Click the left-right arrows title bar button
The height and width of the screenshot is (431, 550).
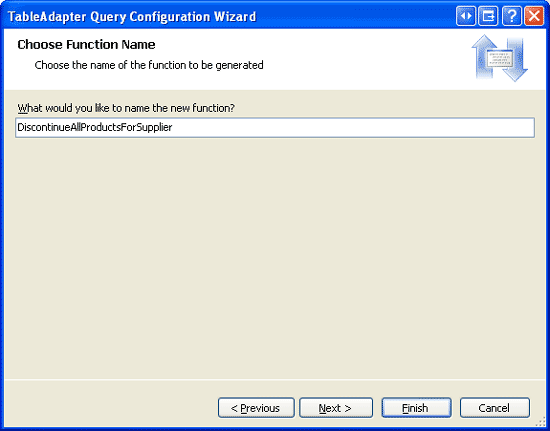click(x=466, y=16)
